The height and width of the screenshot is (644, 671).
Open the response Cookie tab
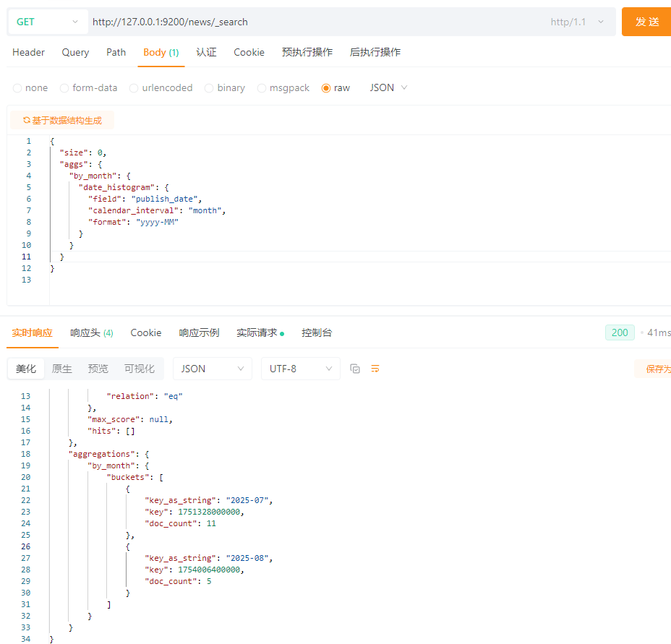[146, 332]
